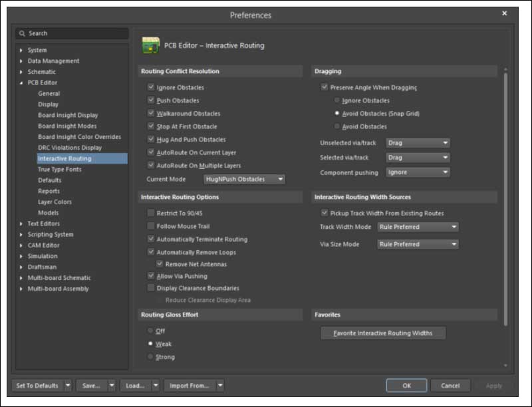Open arrow menu beside Save button

[112, 385]
